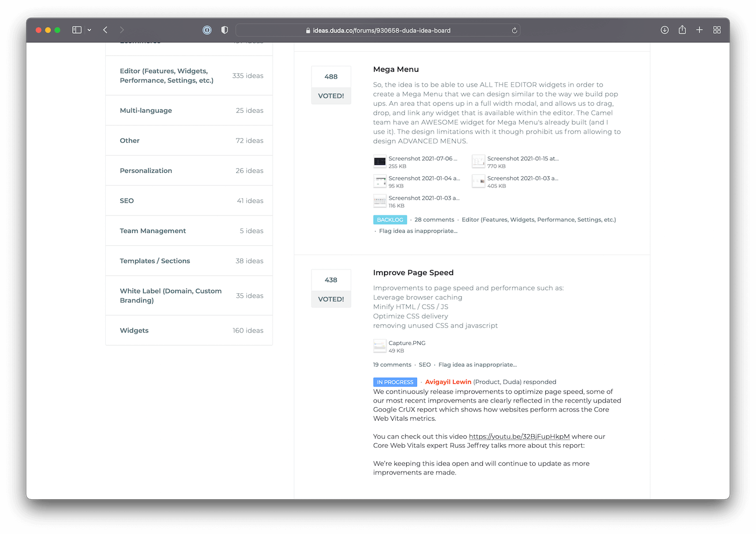Open the Personalization category
Viewport: 756px width, 534px height.
[x=189, y=171]
